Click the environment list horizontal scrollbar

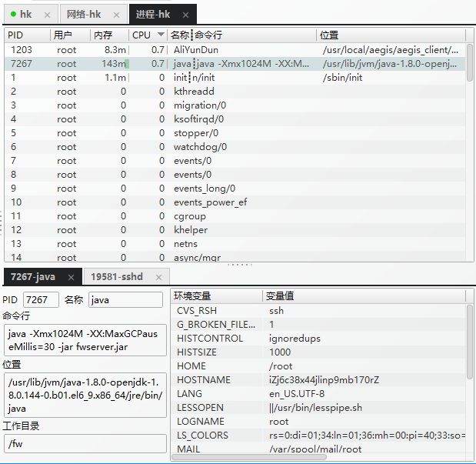tap(249, 457)
